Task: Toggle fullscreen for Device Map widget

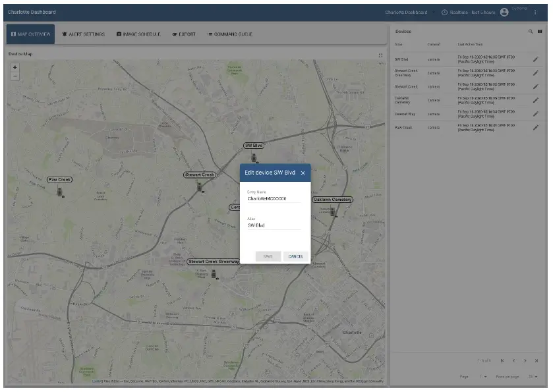Action: tap(380, 55)
